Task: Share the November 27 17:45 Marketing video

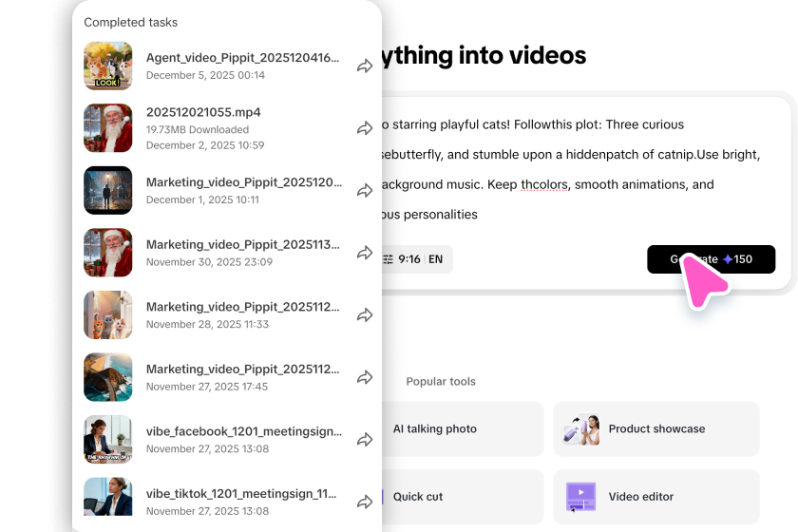Action: point(364,378)
